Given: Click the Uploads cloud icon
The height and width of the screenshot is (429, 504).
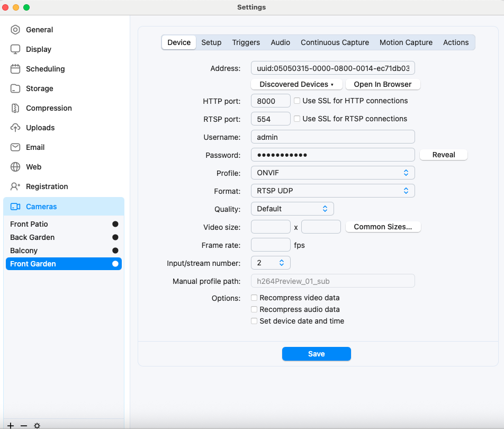Looking at the screenshot, I should pyautogui.click(x=15, y=128).
